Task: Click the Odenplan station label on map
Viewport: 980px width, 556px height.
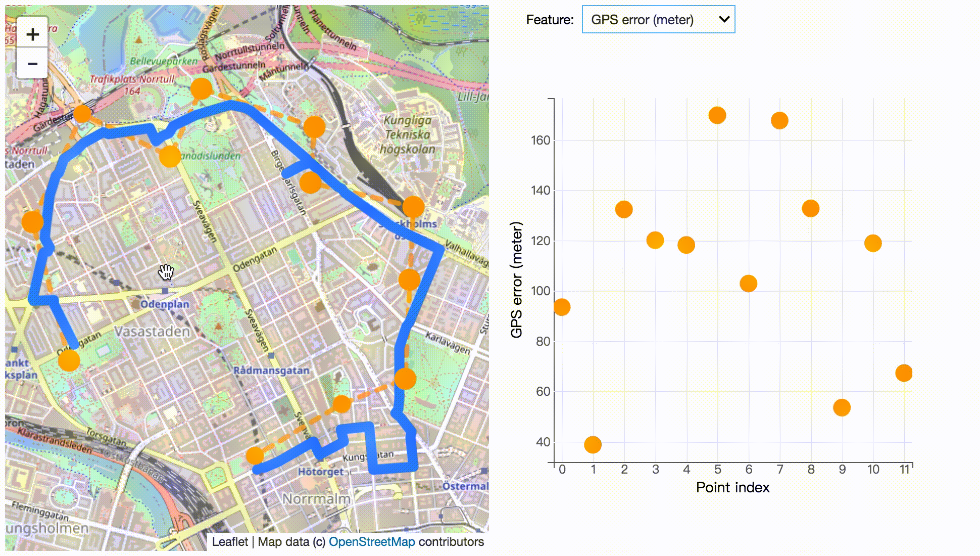Action: tap(165, 304)
